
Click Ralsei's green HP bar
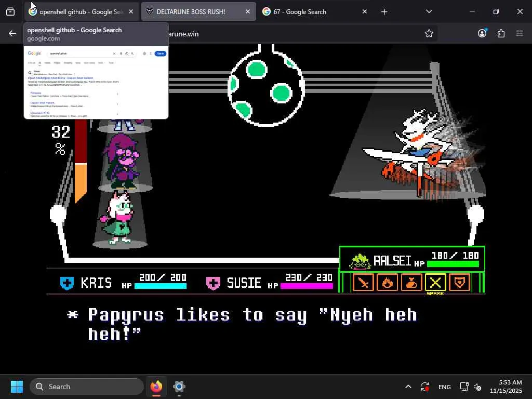[x=453, y=264]
